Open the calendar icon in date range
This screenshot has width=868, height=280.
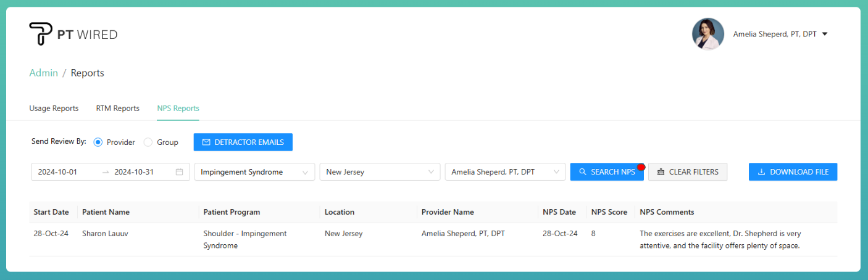tap(180, 172)
